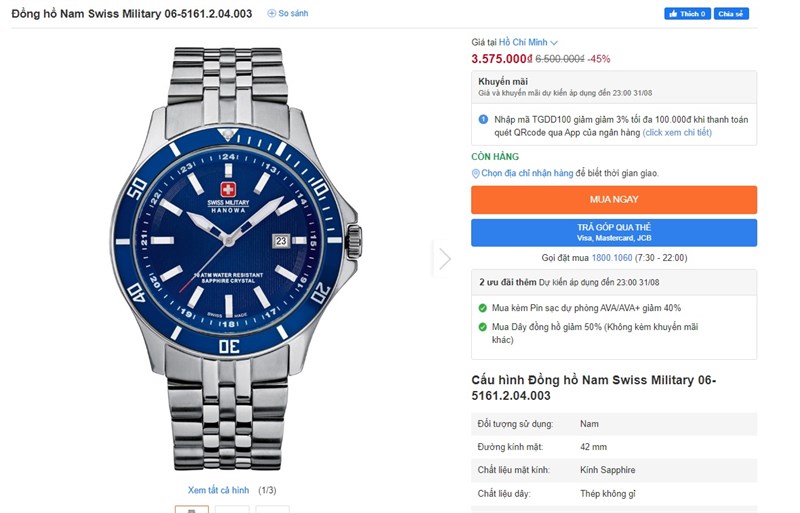800x513 pixels.
Task: Click the blue number 1 promotion badge
Action: (483, 119)
